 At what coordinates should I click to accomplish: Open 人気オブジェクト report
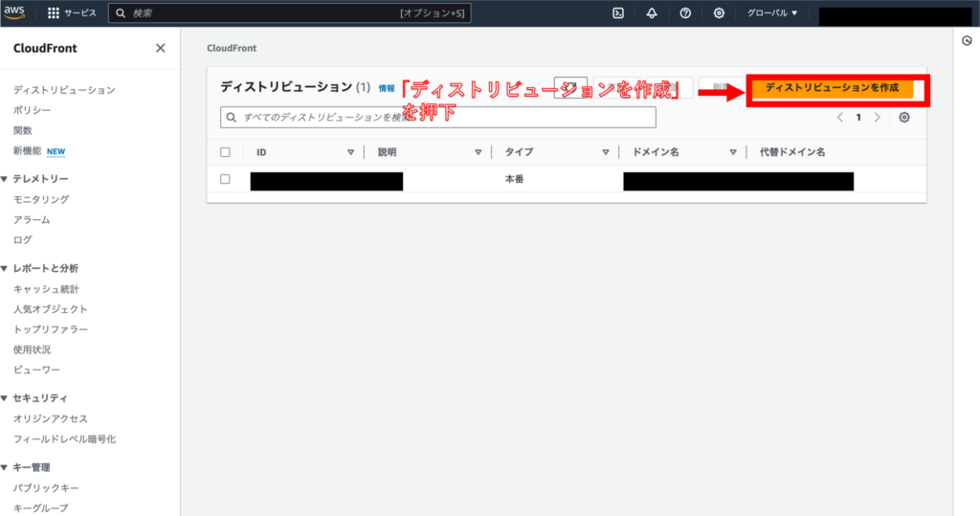(51, 309)
